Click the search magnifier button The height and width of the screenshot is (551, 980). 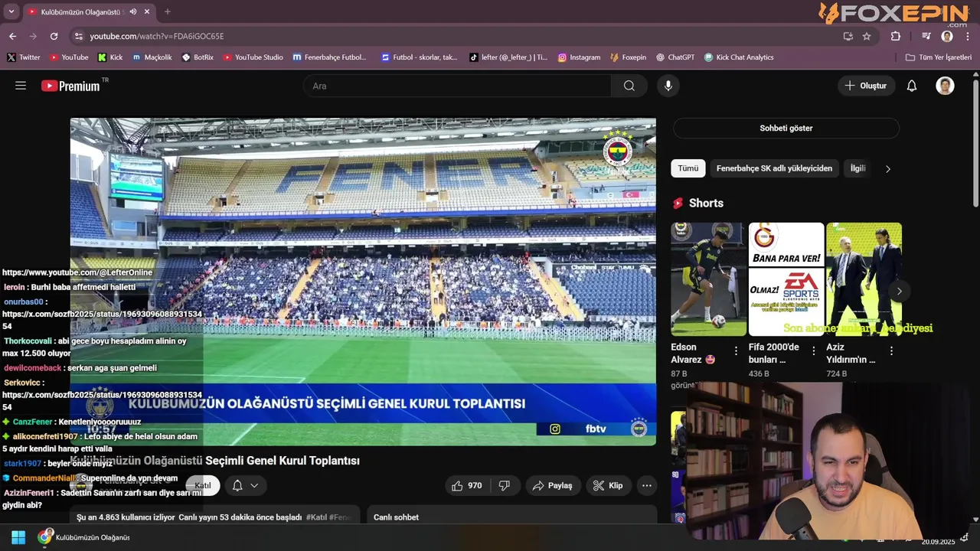[629, 86]
